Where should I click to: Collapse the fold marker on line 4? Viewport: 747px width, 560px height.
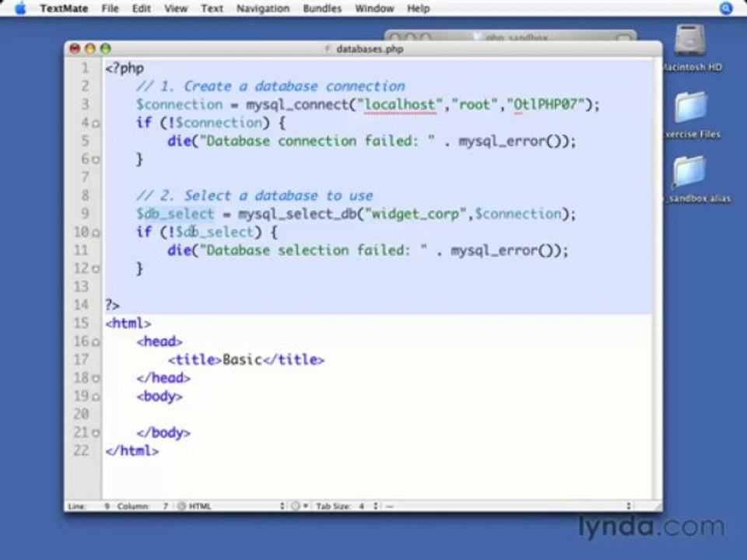[96, 124]
